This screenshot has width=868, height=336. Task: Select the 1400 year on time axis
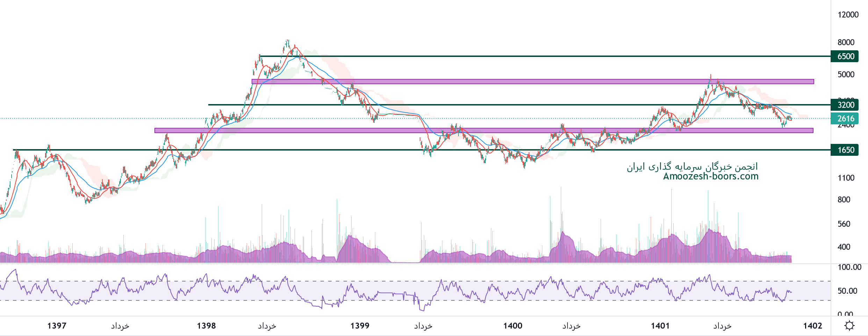[513, 326]
